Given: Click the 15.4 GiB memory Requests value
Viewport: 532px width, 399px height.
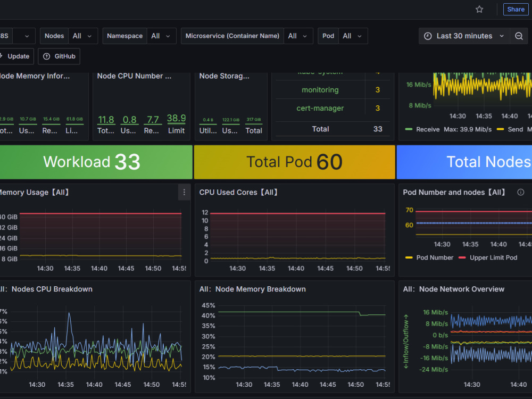Looking at the screenshot, I should (x=51, y=119).
